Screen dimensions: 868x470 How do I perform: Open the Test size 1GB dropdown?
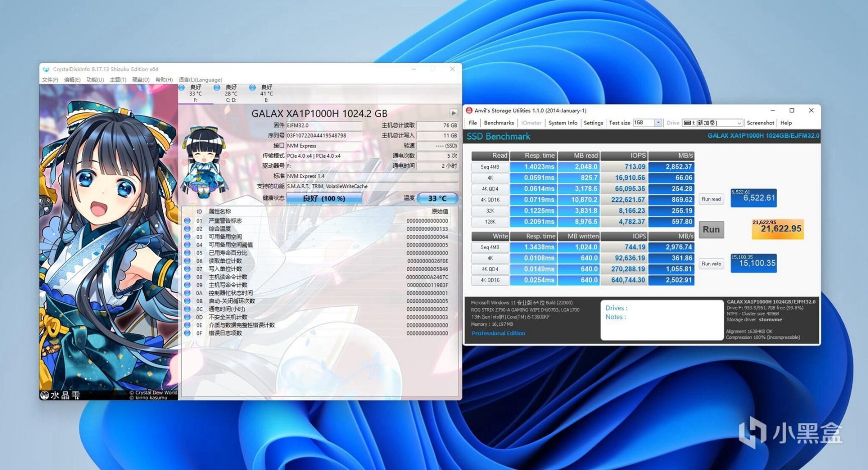click(x=658, y=123)
